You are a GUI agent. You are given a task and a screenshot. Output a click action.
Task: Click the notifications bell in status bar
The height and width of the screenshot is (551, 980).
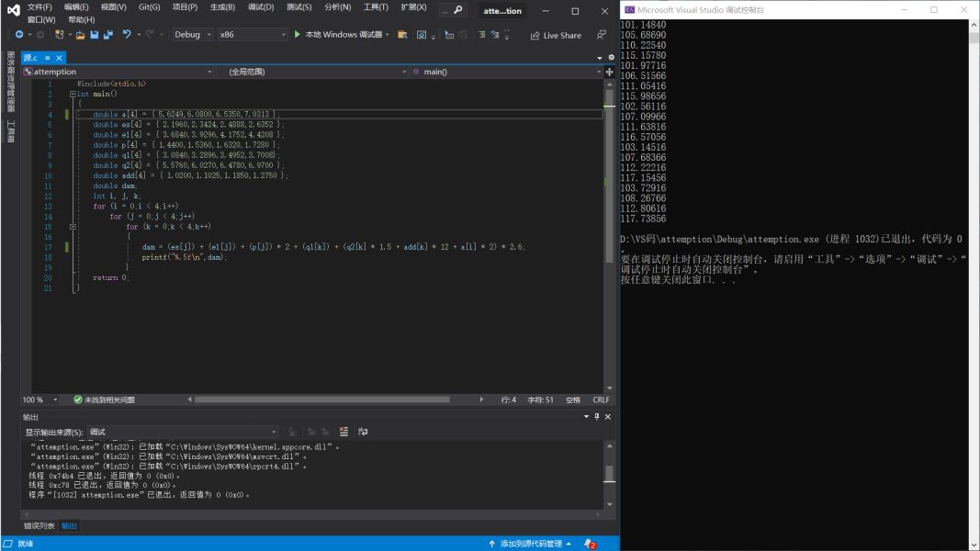tap(590, 545)
